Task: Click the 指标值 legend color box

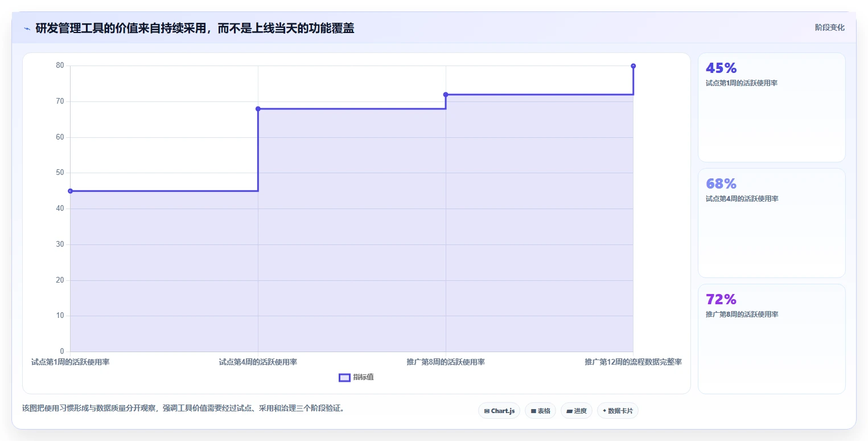Action: tap(344, 377)
